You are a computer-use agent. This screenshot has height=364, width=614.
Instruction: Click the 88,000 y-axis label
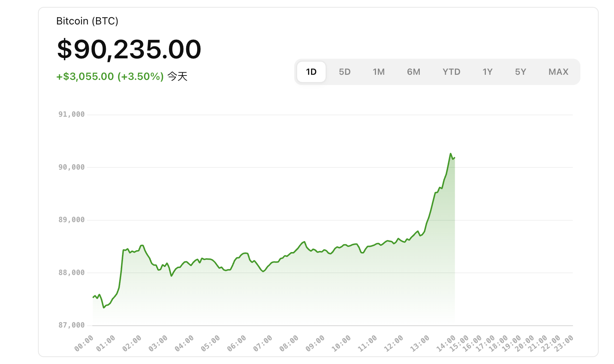pos(72,272)
